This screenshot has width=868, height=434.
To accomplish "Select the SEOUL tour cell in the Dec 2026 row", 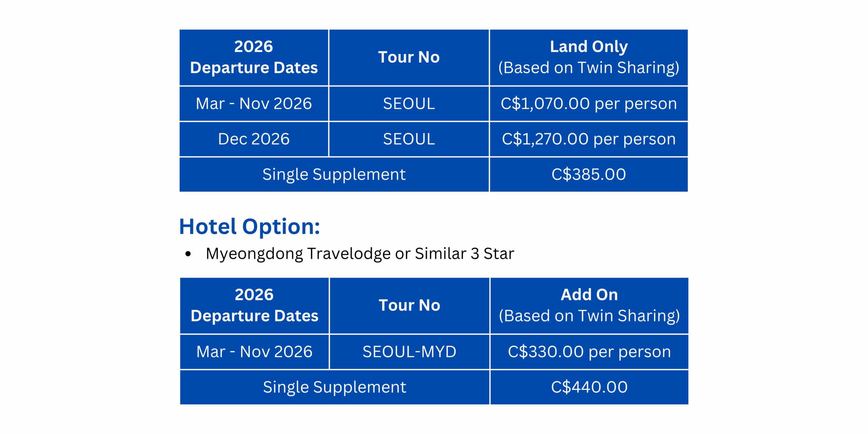I will pos(409,139).
